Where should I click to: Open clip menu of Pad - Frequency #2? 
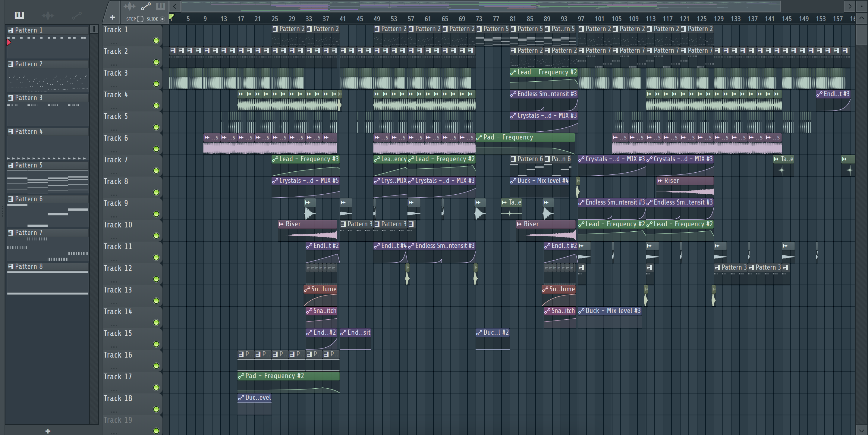(x=241, y=376)
